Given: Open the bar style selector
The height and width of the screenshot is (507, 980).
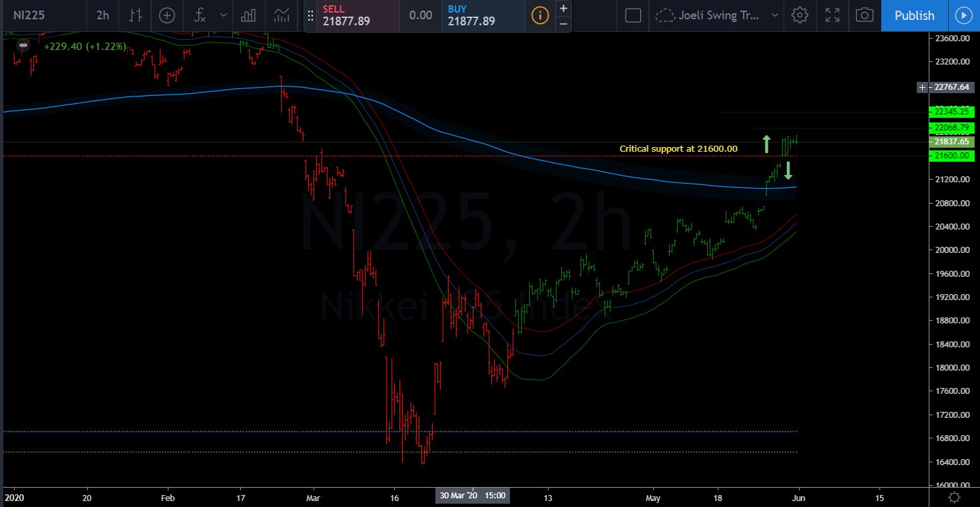Looking at the screenshot, I should [x=136, y=15].
